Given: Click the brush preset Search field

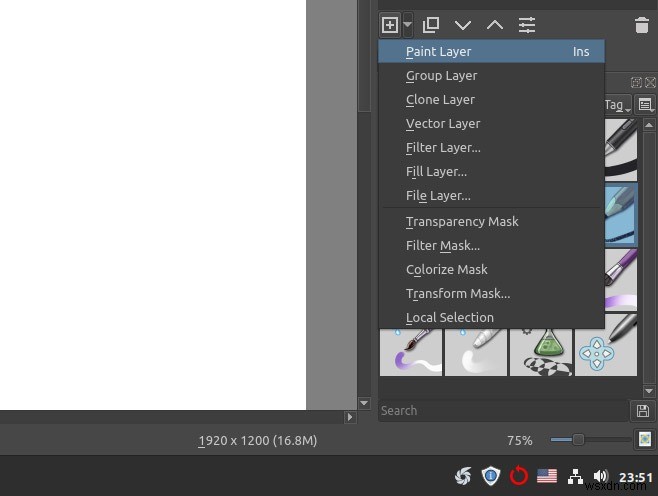Looking at the screenshot, I should pyautogui.click(x=503, y=410).
